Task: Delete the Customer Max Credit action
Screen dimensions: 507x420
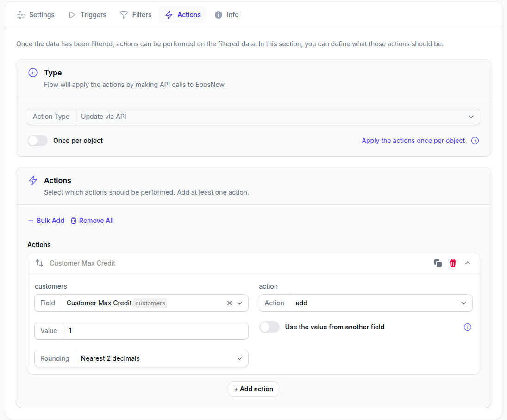Action: 453,263
